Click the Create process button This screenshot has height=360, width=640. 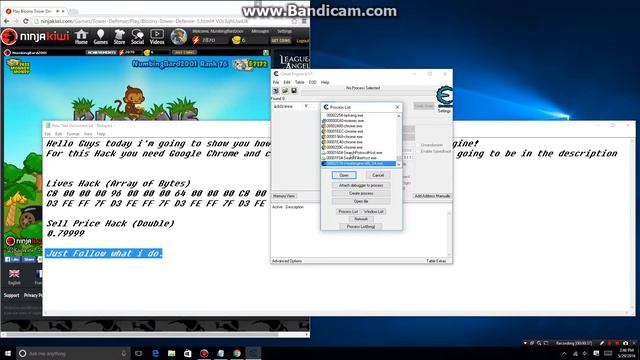(x=361, y=193)
